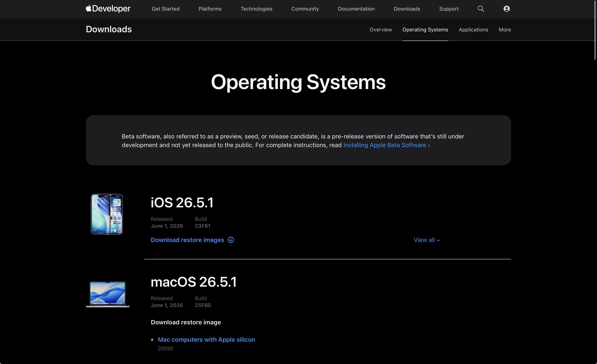Open Installing Apple Beta Software link

(x=387, y=145)
